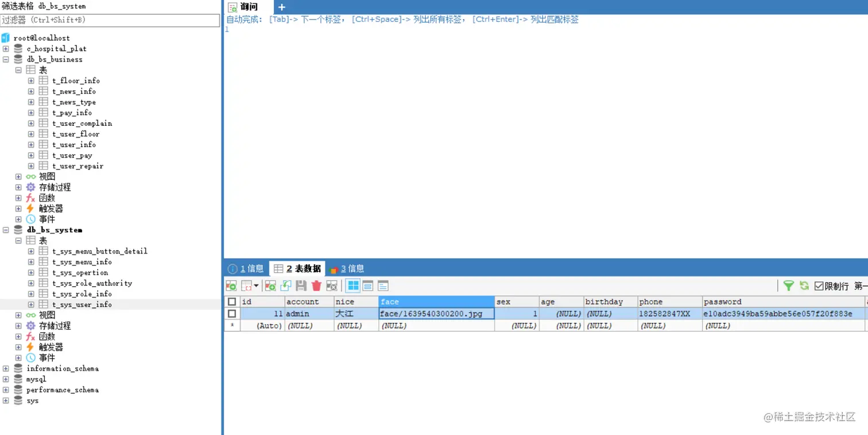Click the insert new row icon
The image size is (868, 435).
pos(270,286)
